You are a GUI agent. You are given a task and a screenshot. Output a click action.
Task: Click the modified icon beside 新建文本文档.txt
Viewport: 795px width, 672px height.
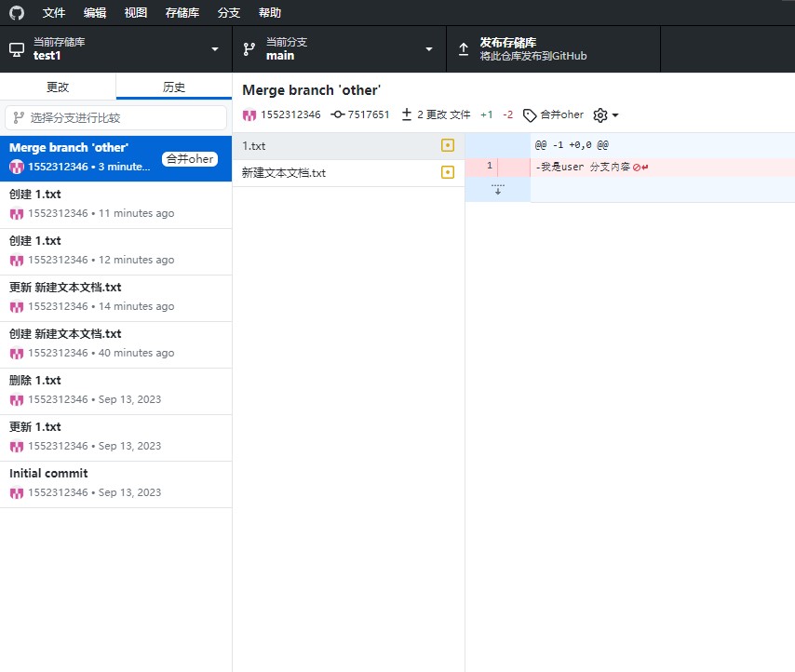pyautogui.click(x=448, y=173)
